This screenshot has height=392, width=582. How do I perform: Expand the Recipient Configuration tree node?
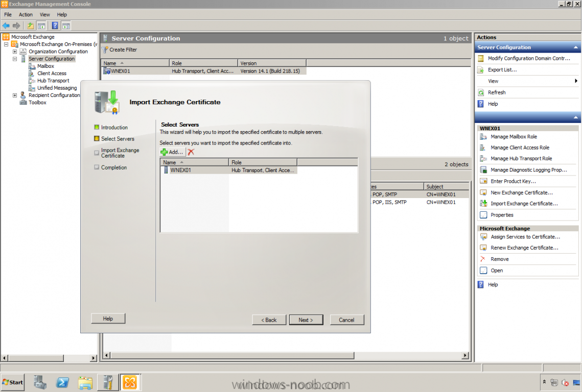15,95
